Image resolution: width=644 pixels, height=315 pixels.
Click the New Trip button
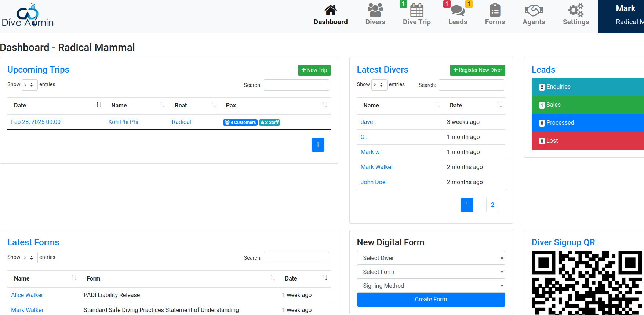(314, 70)
